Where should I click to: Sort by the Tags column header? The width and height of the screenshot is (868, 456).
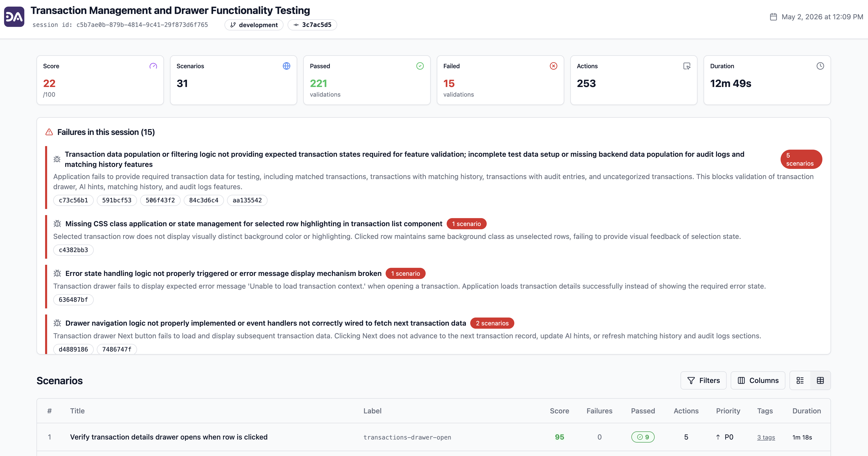pyautogui.click(x=765, y=411)
